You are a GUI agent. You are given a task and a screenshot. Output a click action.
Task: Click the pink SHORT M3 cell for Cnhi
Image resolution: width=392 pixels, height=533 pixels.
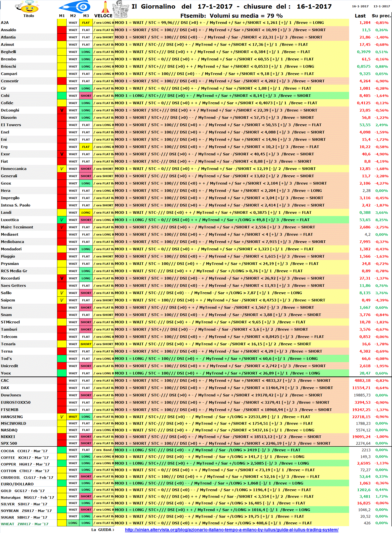[86, 96]
